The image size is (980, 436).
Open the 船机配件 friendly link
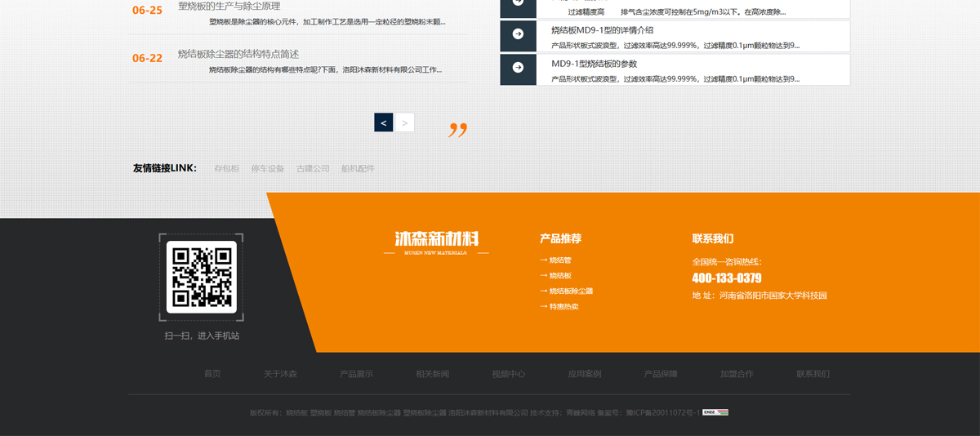pyautogui.click(x=358, y=168)
